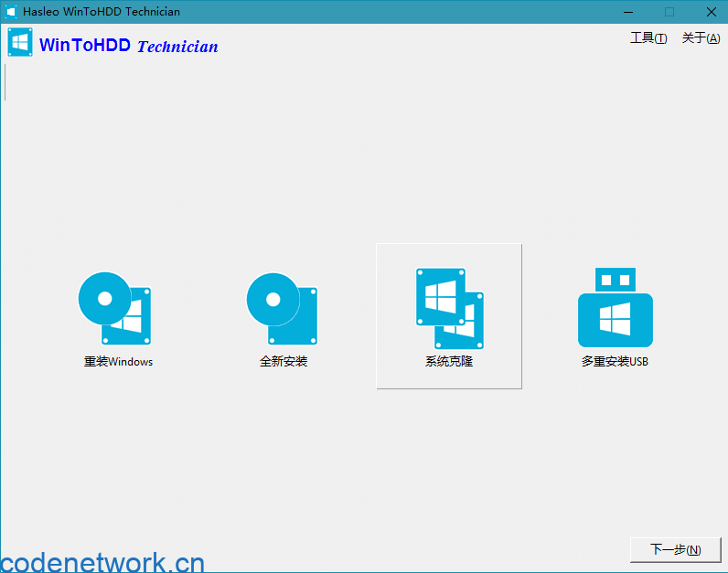This screenshot has height=573, width=728.
Task: Click the app icon in the title bar
Action: (11, 12)
